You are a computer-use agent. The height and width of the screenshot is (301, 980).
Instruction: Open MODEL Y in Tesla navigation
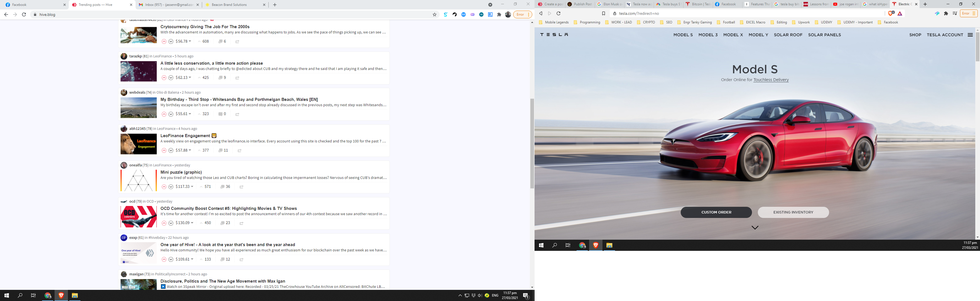758,35
